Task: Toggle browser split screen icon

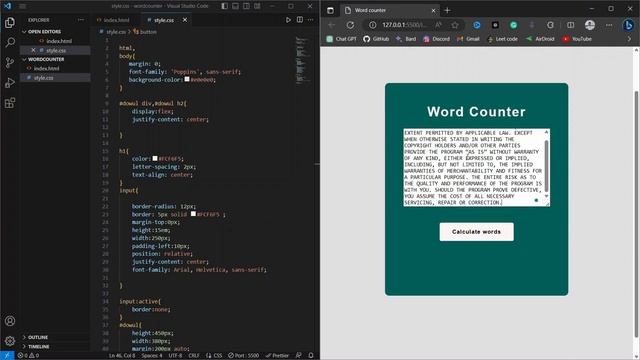Action: (x=571, y=25)
